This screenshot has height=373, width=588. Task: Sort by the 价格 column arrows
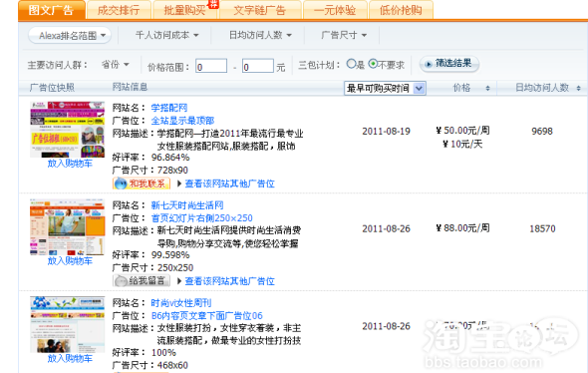(x=487, y=88)
